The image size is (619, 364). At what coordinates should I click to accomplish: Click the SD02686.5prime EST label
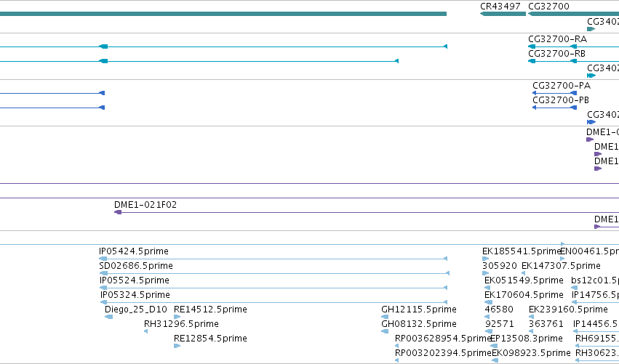(136, 266)
